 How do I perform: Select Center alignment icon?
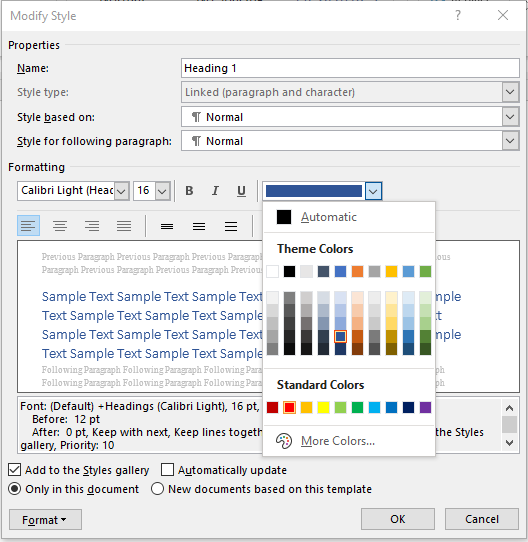60,226
